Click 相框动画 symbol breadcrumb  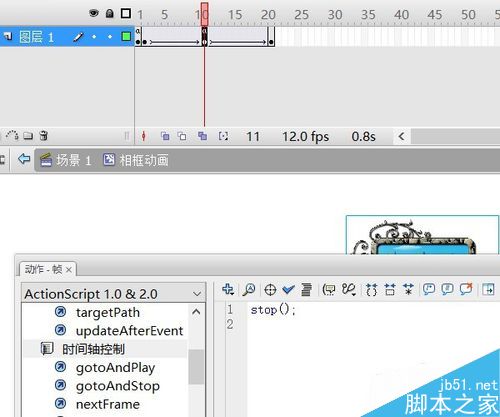(136, 160)
